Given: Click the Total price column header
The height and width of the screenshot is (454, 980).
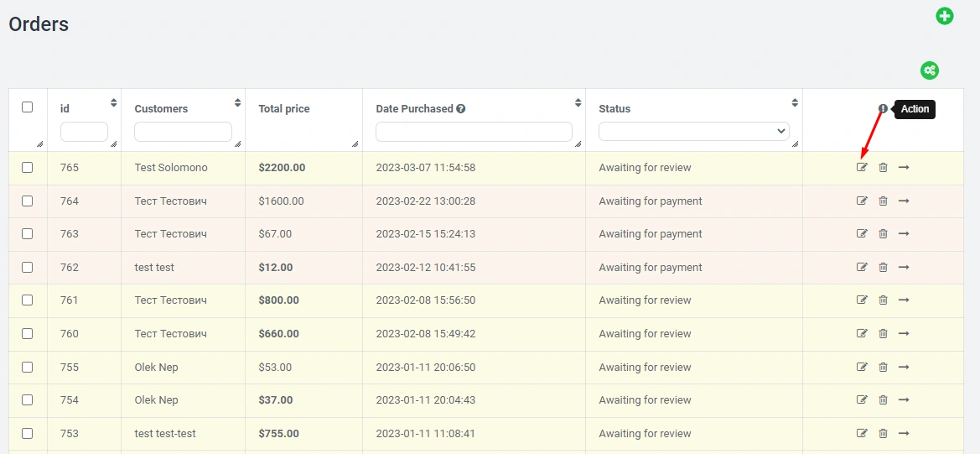Looking at the screenshot, I should [x=284, y=109].
